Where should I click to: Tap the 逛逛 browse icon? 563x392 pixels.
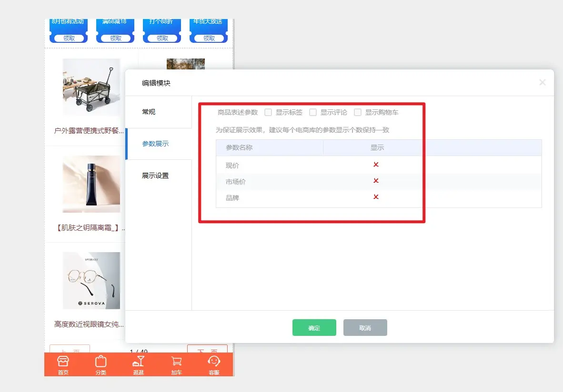138,362
